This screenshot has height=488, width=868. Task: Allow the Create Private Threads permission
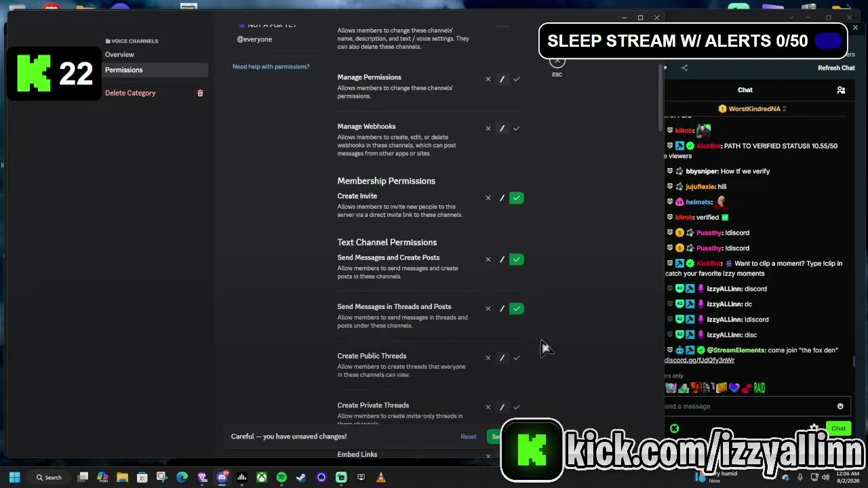[517, 407]
